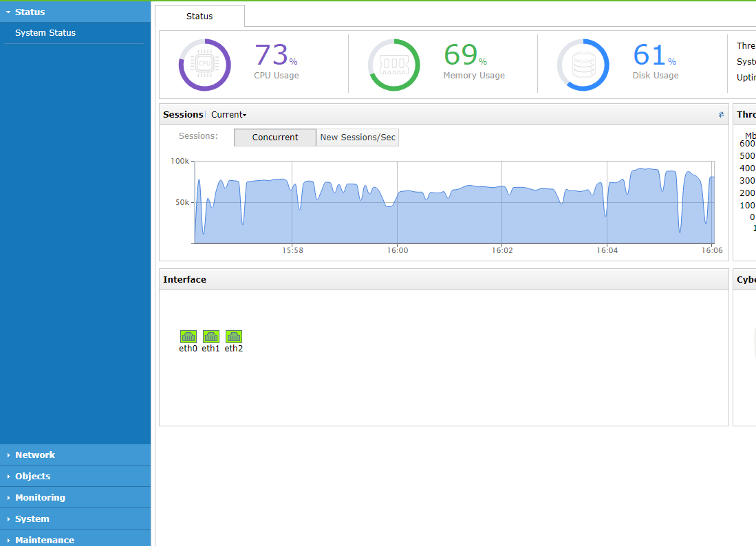Expand the Maintenance sidebar section
756x546 pixels.
coord(45,540)
